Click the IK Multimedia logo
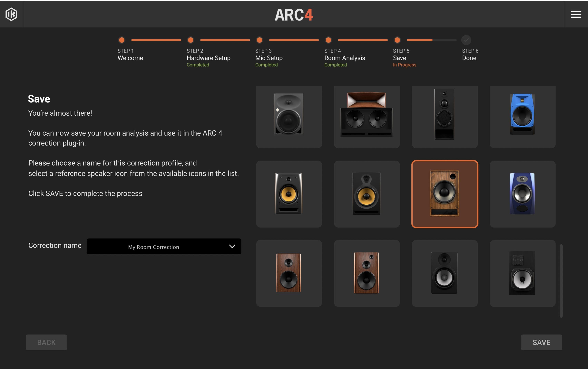The height and width of the screenshot is (370, 588). point(11,15)
